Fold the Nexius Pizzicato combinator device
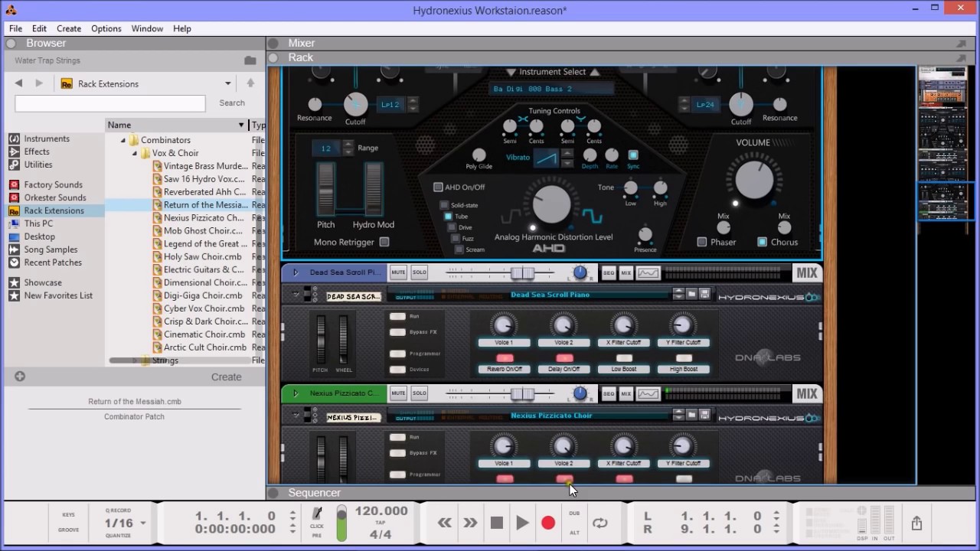Image resolution: width=980 pixels, height=551 pixels. [x=296, y=416]
